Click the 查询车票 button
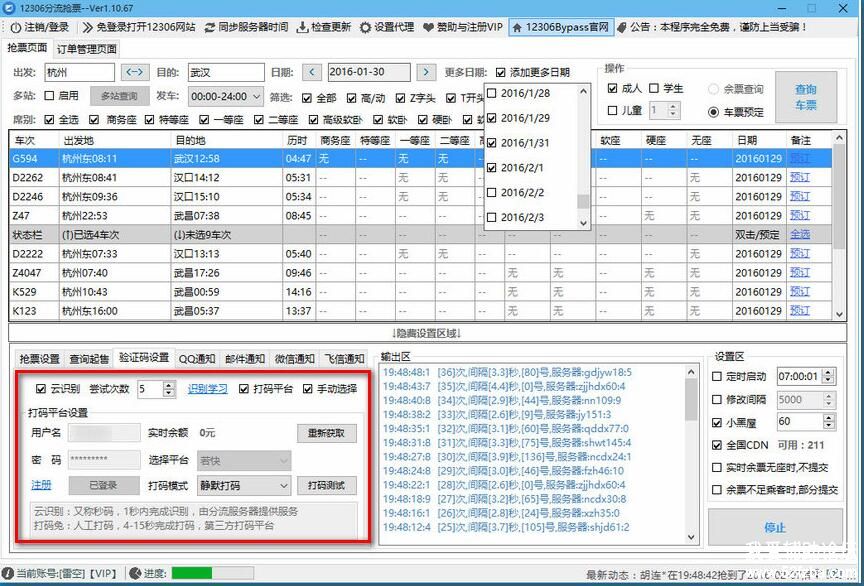 click(x=805, y=97)
